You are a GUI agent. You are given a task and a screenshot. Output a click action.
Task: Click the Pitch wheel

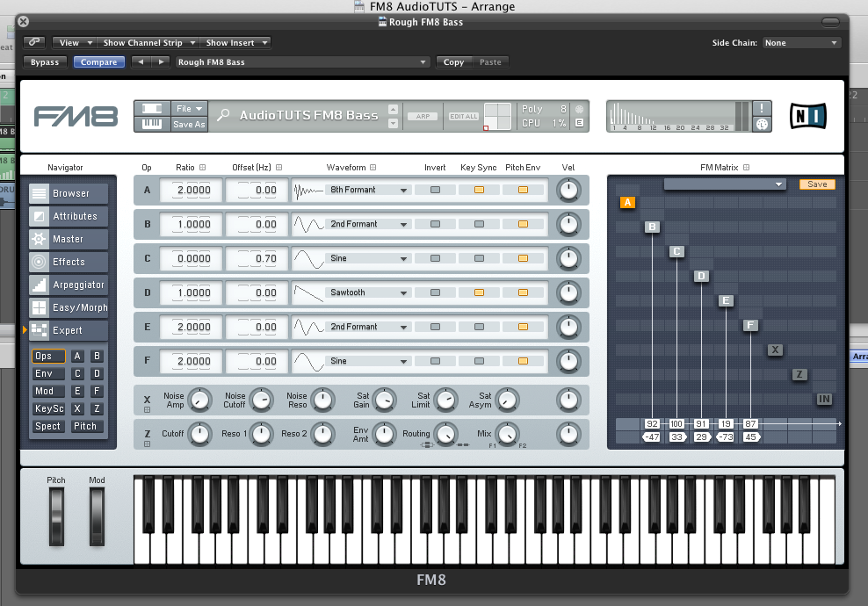(x=56, y=517)
